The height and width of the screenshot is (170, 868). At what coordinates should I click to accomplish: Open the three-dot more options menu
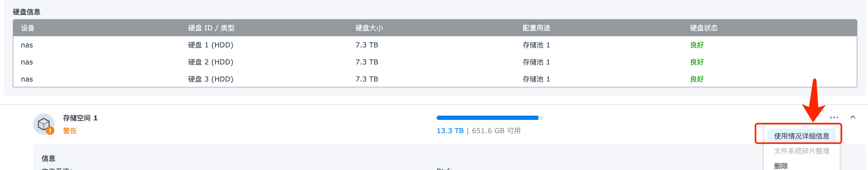pyautogui.click(x=834, y=118)
